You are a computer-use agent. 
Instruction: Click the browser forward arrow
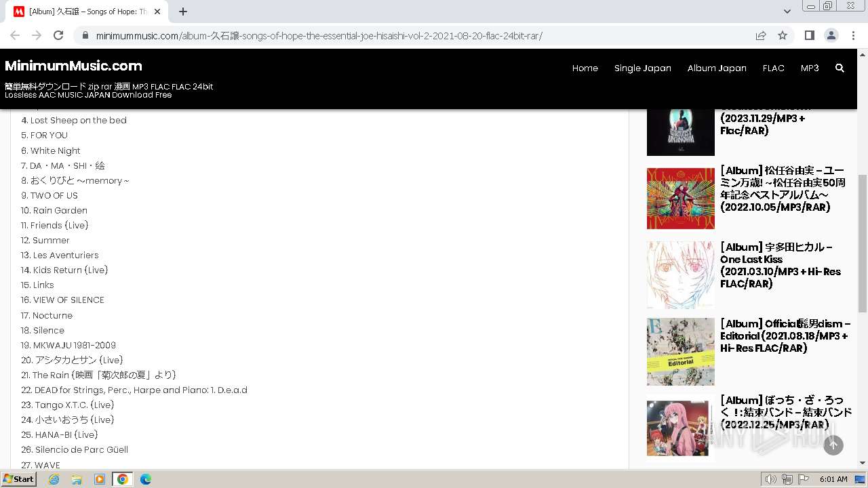point(37,35)
